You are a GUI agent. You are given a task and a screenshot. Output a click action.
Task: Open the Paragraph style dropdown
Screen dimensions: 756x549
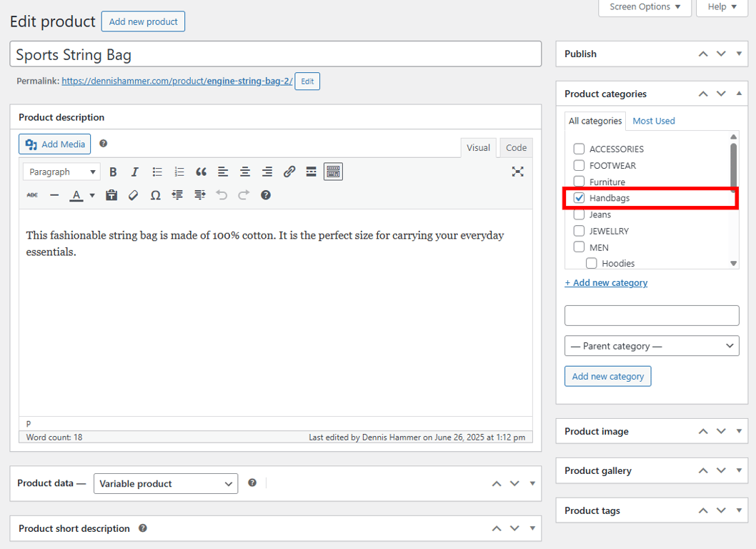pos(61,171)
